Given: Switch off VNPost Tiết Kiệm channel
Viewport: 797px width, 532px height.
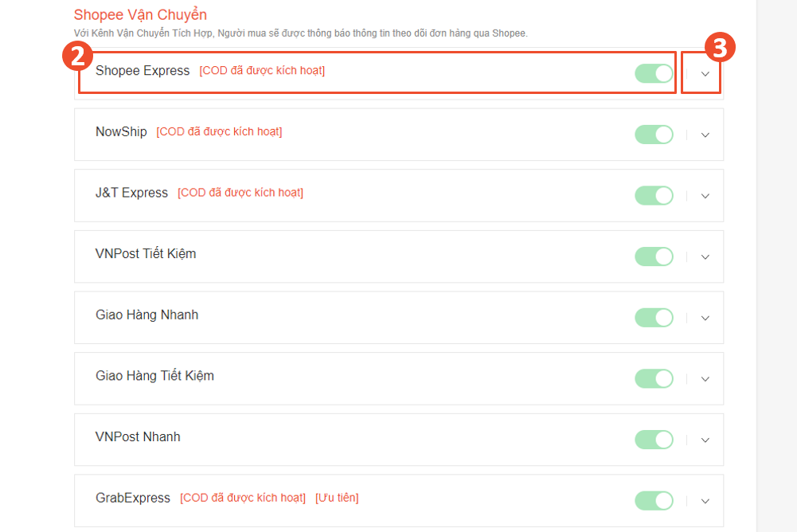Looking at the screenshot, I should tap(654, 256).
